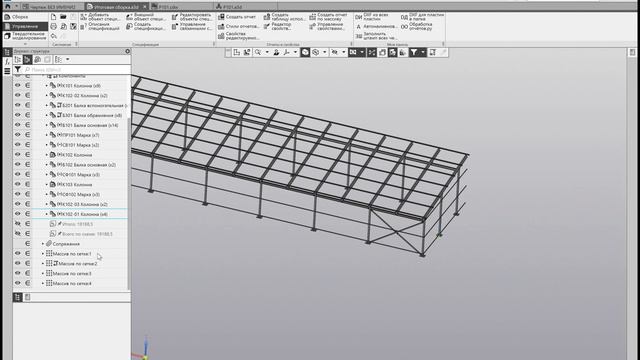This screenshot has width=640, height=360.
Task: Click the orientation axes icon in the view toolbar
Action: coord(287,52)
